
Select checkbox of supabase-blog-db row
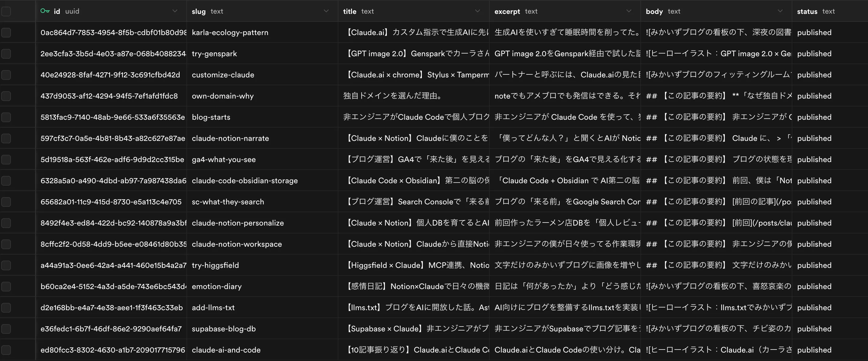[x=6, y=329]
